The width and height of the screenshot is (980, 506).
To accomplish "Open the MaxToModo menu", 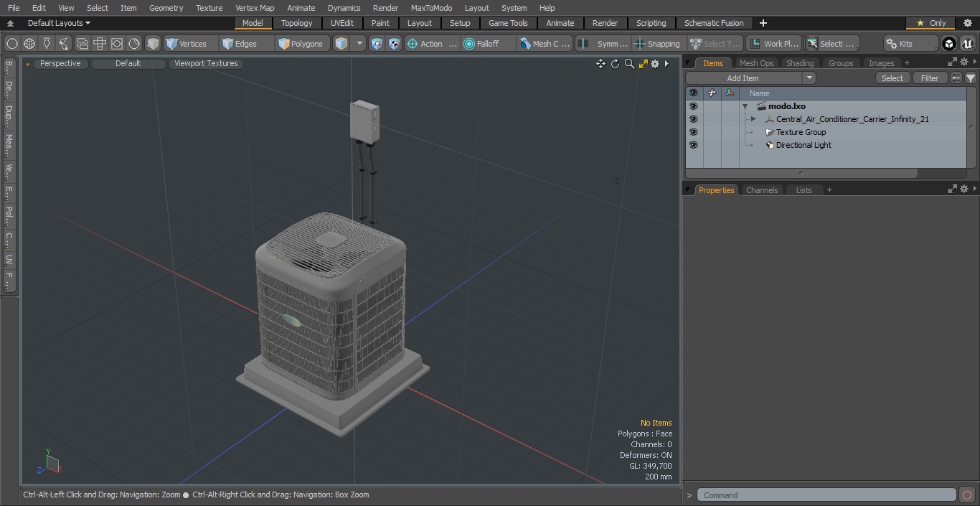I will tap(431, 8).
